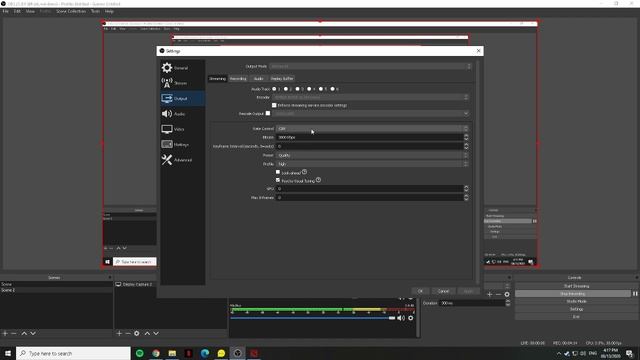Screen dimensions: 640x360
Task: Remove source with Sources minus icon
Action: [x=128, y=333]
